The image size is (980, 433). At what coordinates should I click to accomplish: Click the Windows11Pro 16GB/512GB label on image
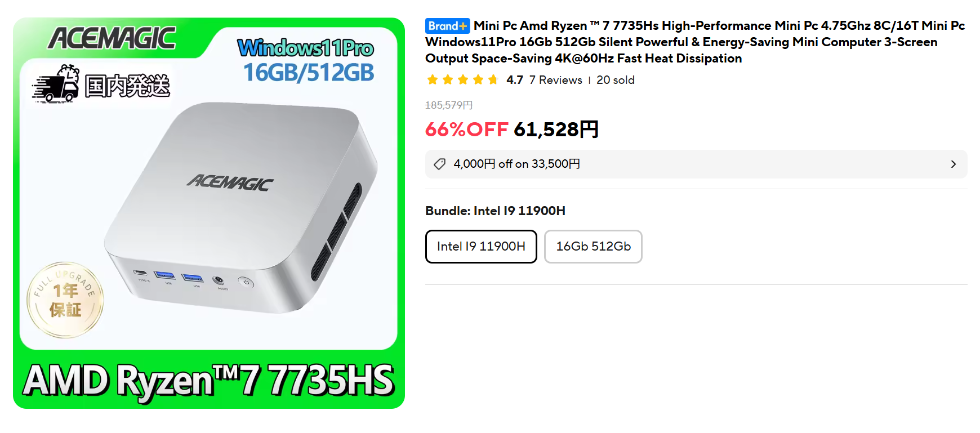click(x=306, y=61)
